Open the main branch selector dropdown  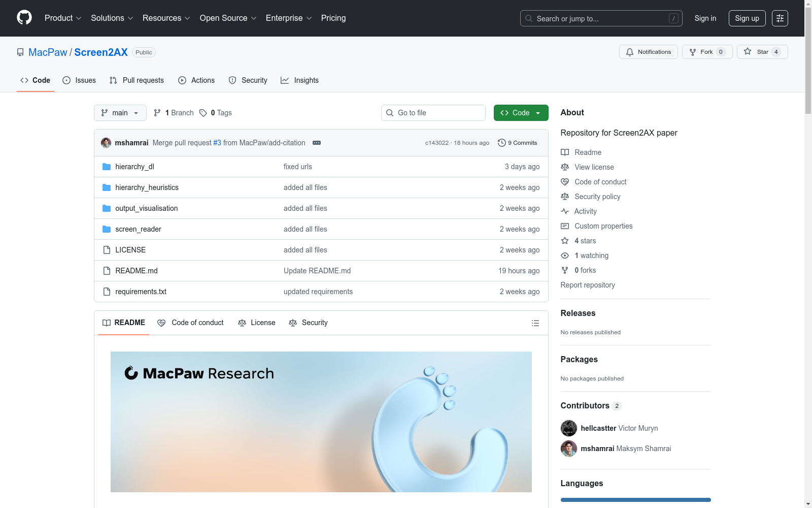pyautogui.click(x=120, y=113)
